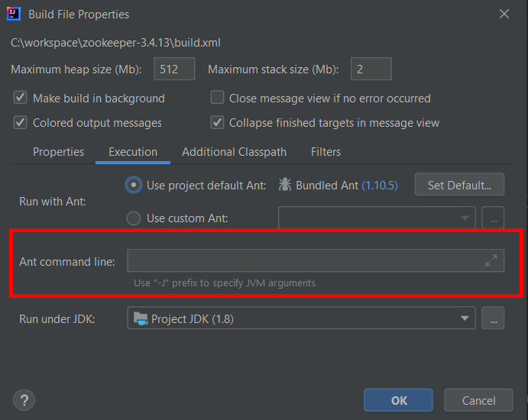Switch to the Additional Classpath tab
Screen dimensions: 528x420
pos(234,152)
